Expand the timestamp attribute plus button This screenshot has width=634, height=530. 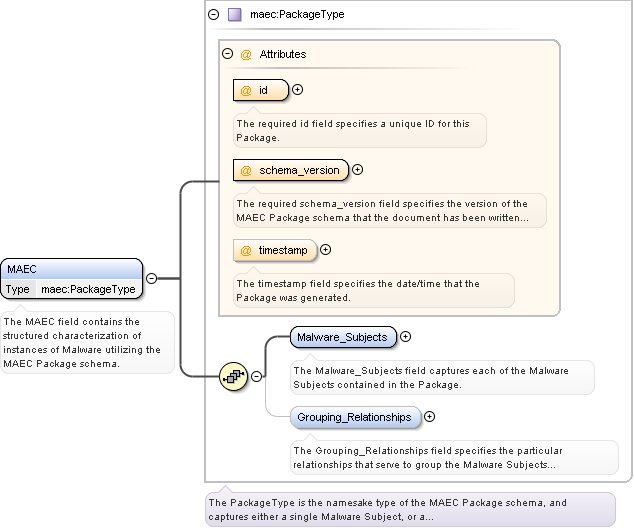click(325, 250)
